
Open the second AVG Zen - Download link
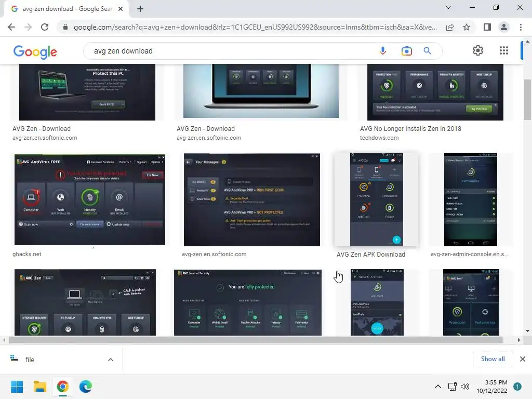[x=206, y=129]
